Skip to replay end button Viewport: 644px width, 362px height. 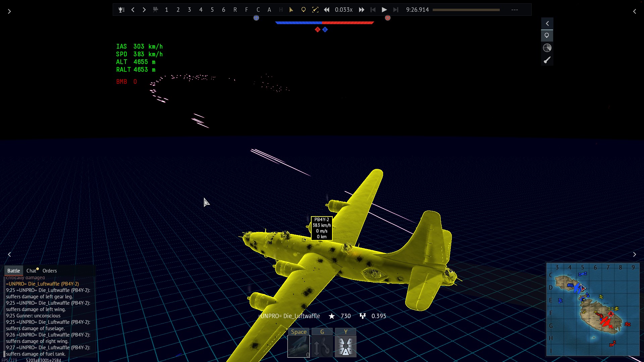pyautogui.click(x=396, y=10)
